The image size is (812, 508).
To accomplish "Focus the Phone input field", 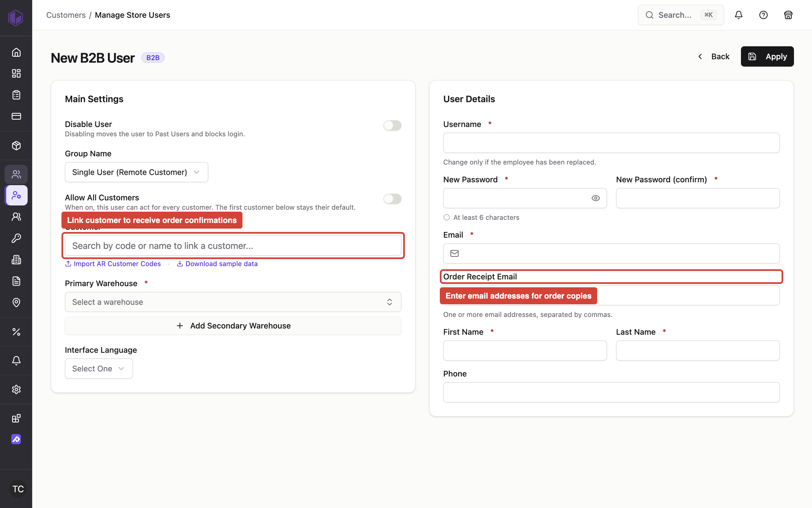I will pos(611,392).
